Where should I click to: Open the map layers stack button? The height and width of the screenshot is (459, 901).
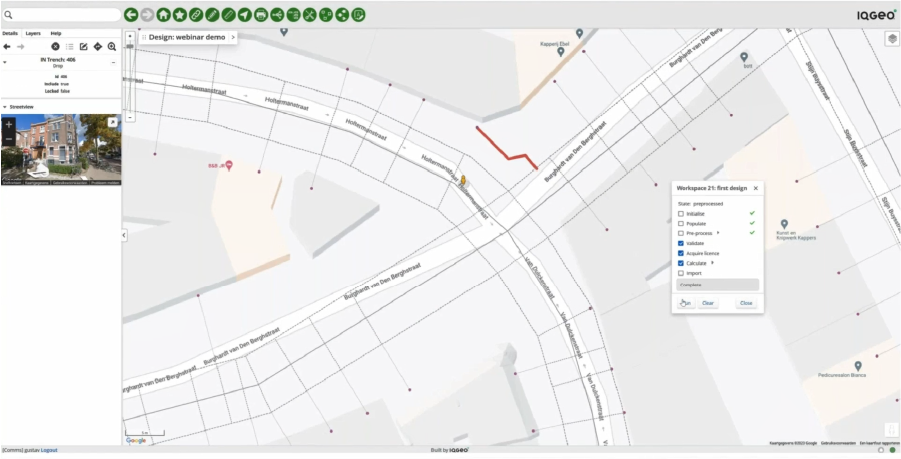892,39
